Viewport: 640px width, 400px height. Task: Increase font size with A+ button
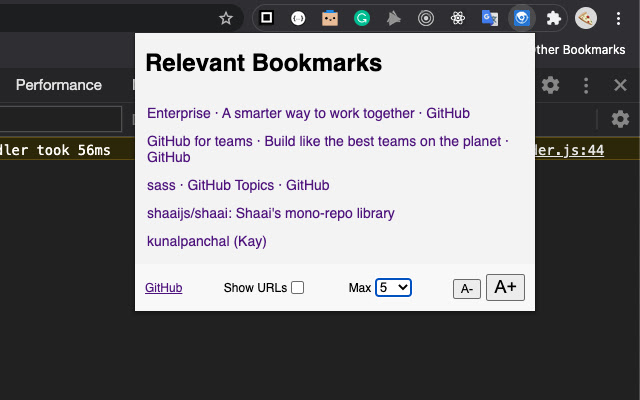505,287
